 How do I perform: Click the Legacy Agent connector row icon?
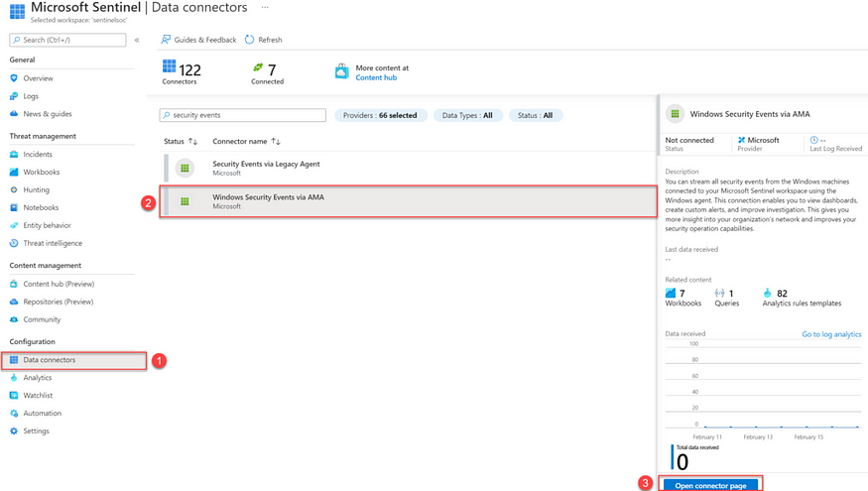(x=185, y=168)
